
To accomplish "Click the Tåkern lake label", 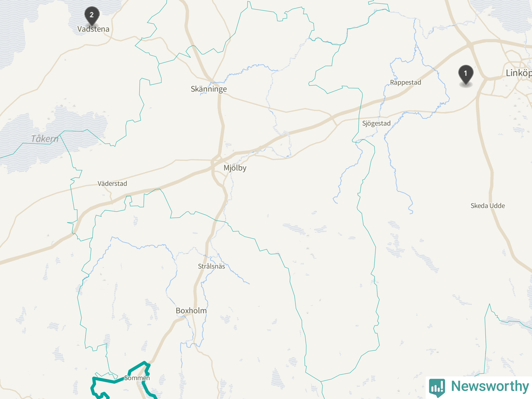I will [45, 139].
